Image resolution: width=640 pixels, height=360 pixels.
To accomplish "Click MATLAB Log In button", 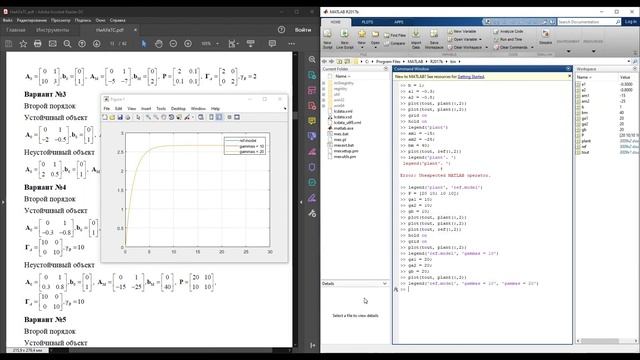I will pyautogui.click(x=630, y=22).
